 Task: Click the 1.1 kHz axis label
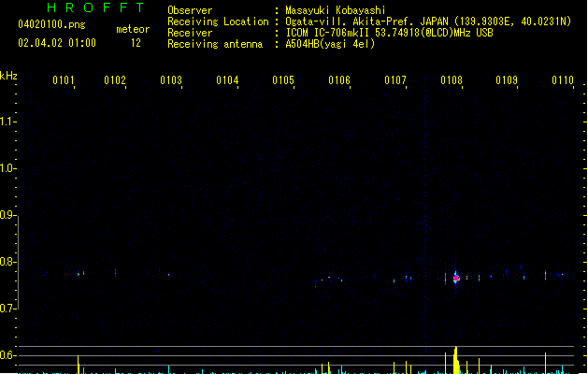pyautogui.click(x=7, y=122)
